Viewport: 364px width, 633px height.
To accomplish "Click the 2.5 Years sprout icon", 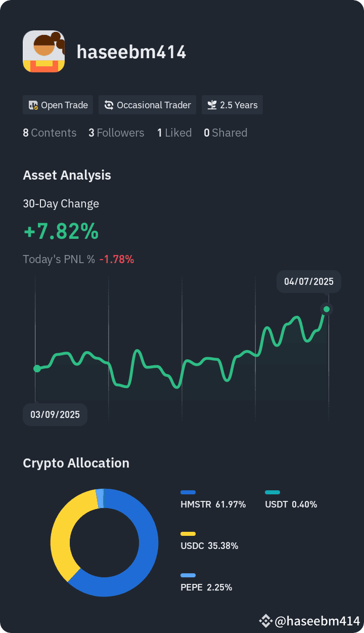I will pyautogui.click(x=212, y=105).
